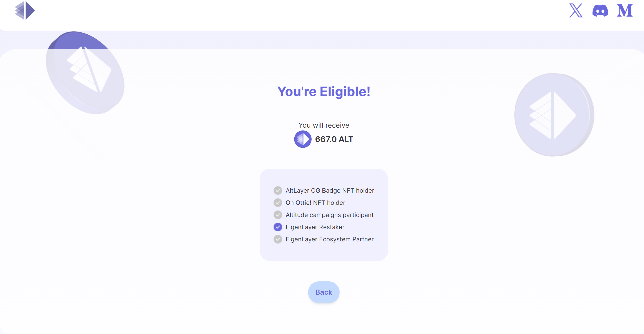Click the ALT token icon beside the amount
644x334 pixels.
pos(302,139)
